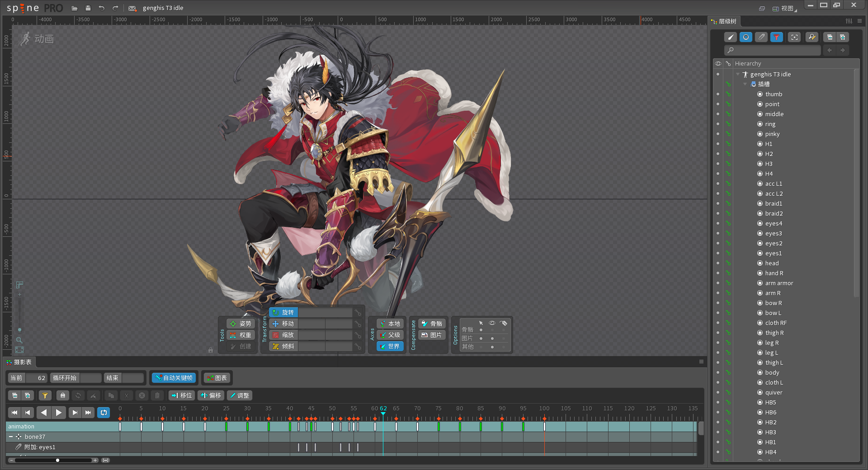
Task: Select 本地 local axes
Action: click(x=390, y=324)
